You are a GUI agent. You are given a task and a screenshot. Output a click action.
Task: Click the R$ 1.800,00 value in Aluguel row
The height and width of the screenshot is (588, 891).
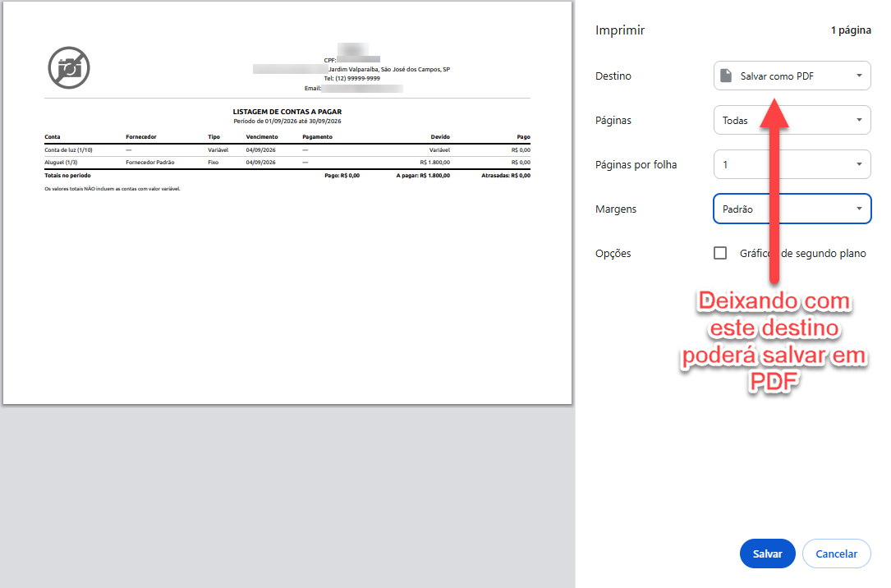click(434, 163)
